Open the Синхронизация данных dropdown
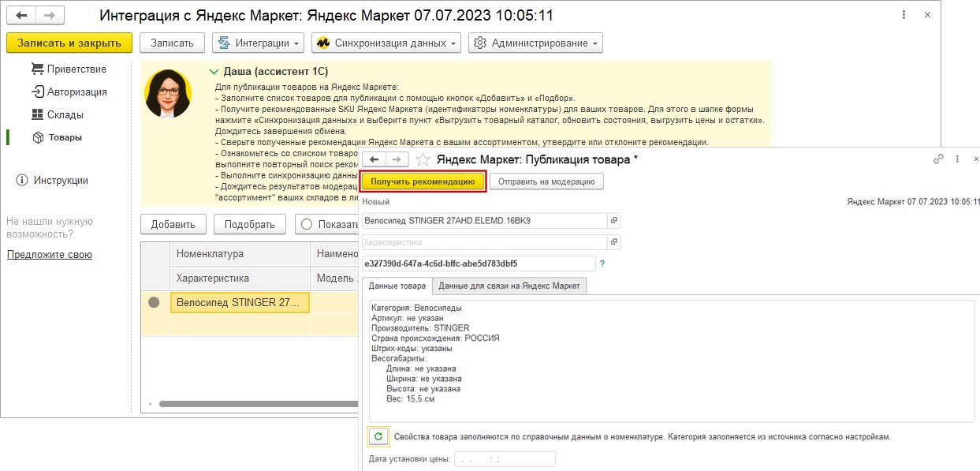980x471 pixels. point(386,43)
